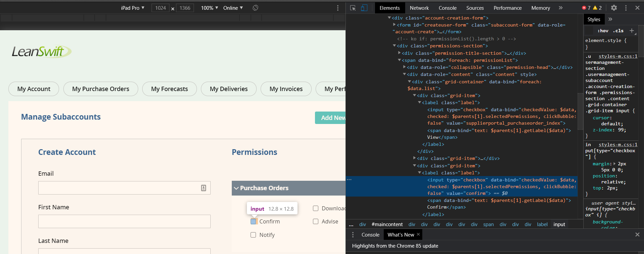Toggle the :hov element state button
This screenshot has height=254, width=644.
tap(603, 31)
